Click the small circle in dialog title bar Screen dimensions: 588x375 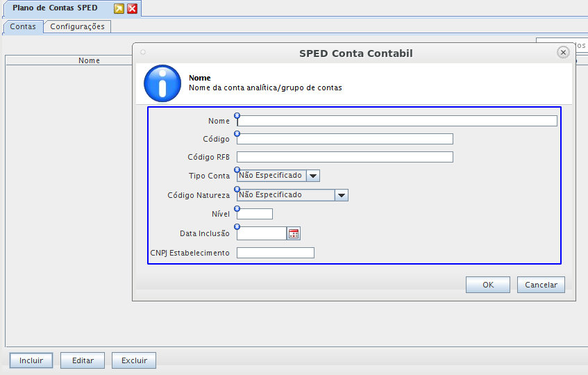coord(143,52)
